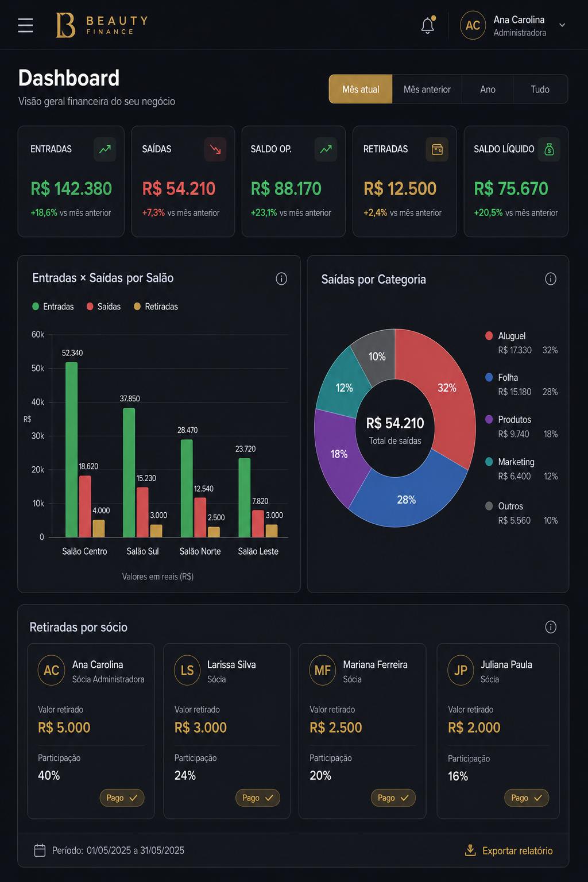
Task: Click the R$ 12.500 Retiradas value
Action: [400, 188]
